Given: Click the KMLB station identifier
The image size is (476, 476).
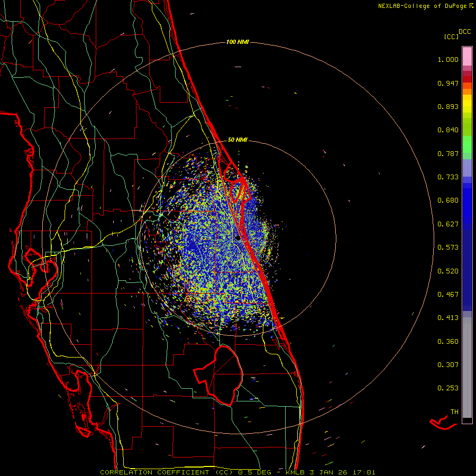Looking at the screenshot, I should click(x=296, y=472).
